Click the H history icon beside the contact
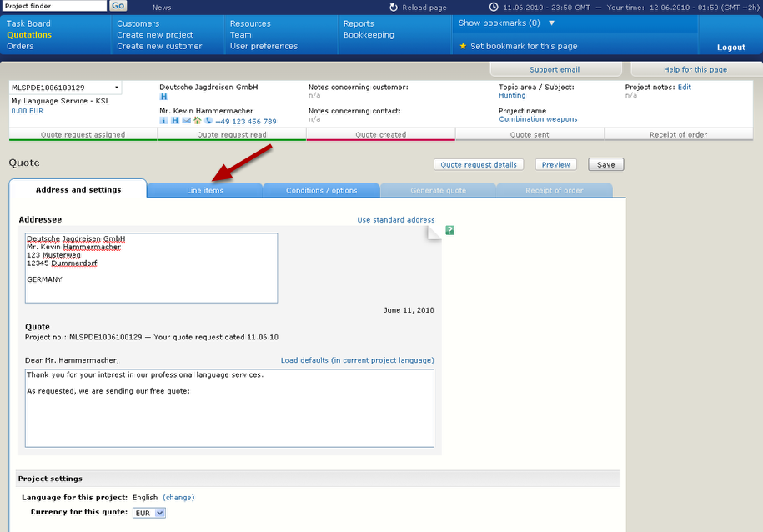Image resolution: width=763 pixels, height=532 pixels. coord(175,119)
